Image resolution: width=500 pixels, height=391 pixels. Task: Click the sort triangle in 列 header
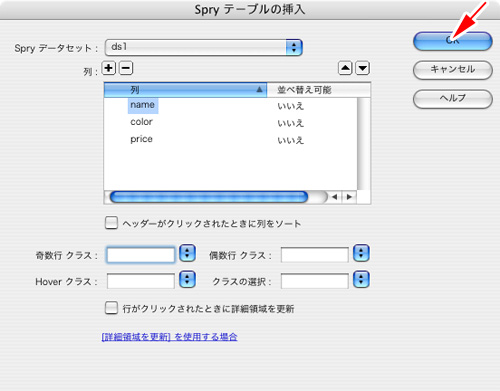pos(259,90)
